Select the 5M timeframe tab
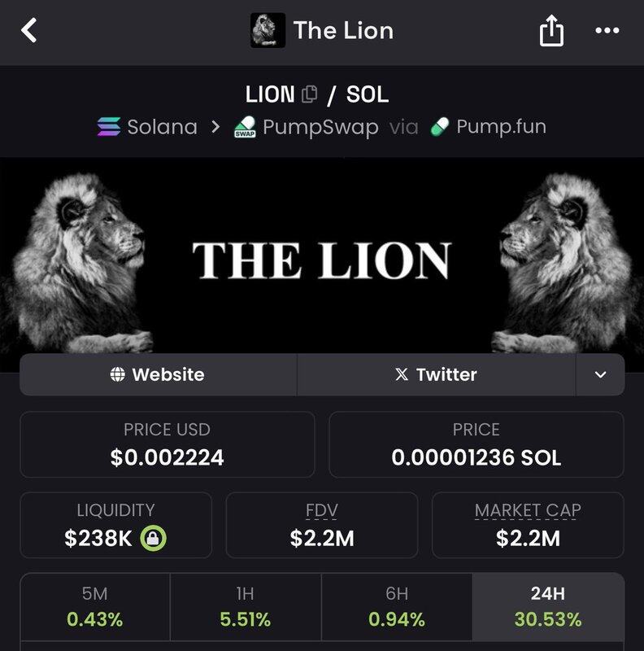The height and width of the screenshot is (651, 644). 94,608
